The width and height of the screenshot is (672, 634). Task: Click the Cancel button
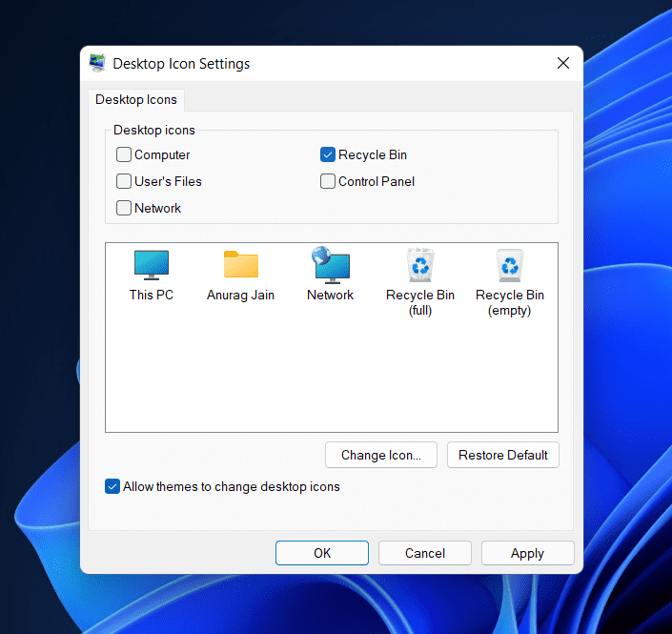pos(425,553)
